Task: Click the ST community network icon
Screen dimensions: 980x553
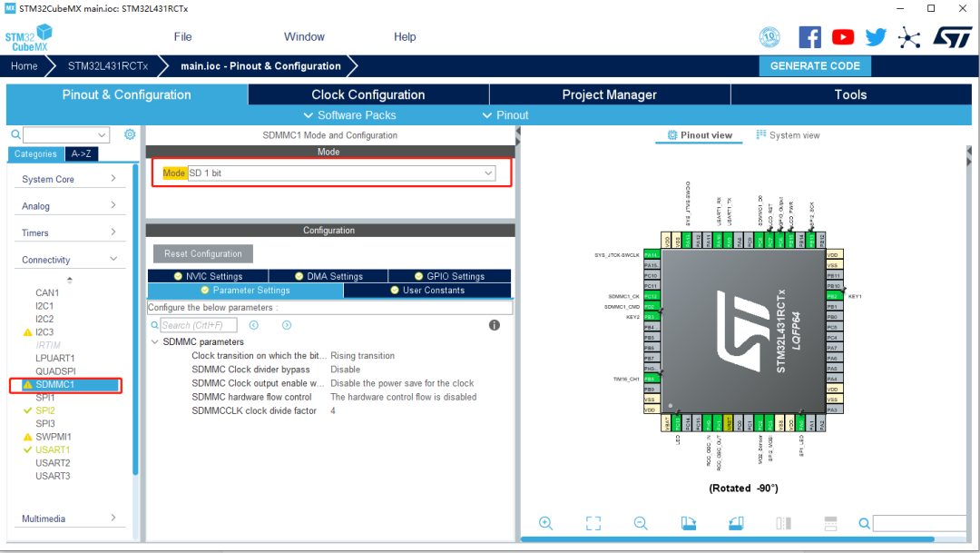Action: pos(908,37)
